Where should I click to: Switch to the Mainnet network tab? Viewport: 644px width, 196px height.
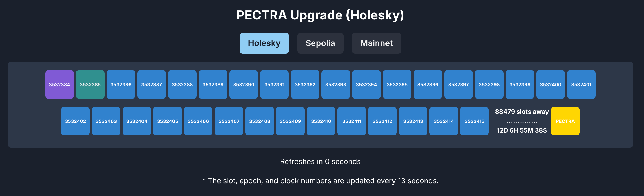376,43
